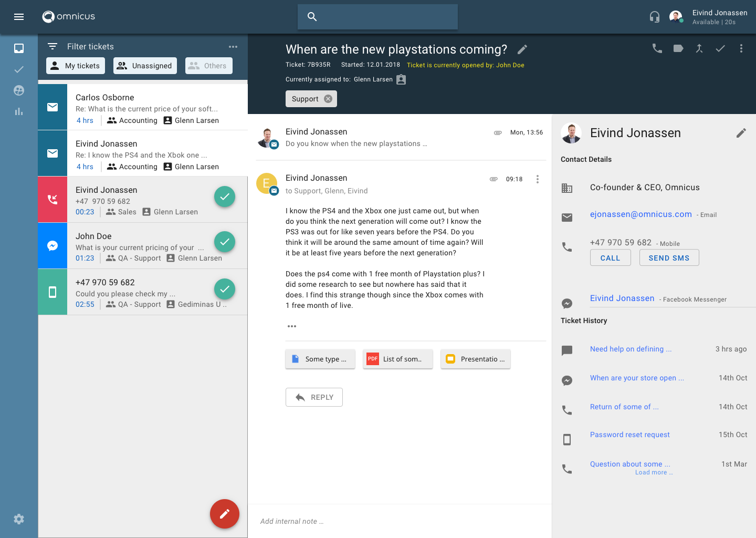The width and height of the screenshot is (756, 538).
Task: Open the ejonassen@omnicus.com email link
Action: click(640, 214)
